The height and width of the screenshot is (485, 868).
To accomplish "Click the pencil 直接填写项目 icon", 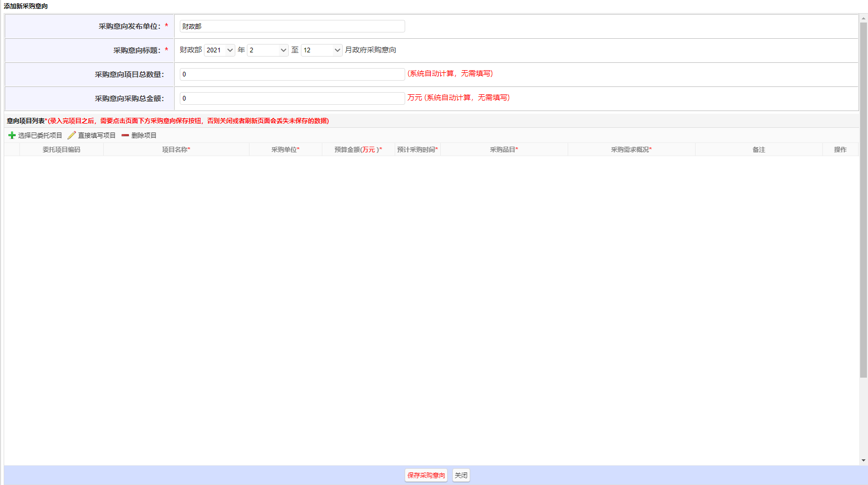I will click(x=72, y=136).
